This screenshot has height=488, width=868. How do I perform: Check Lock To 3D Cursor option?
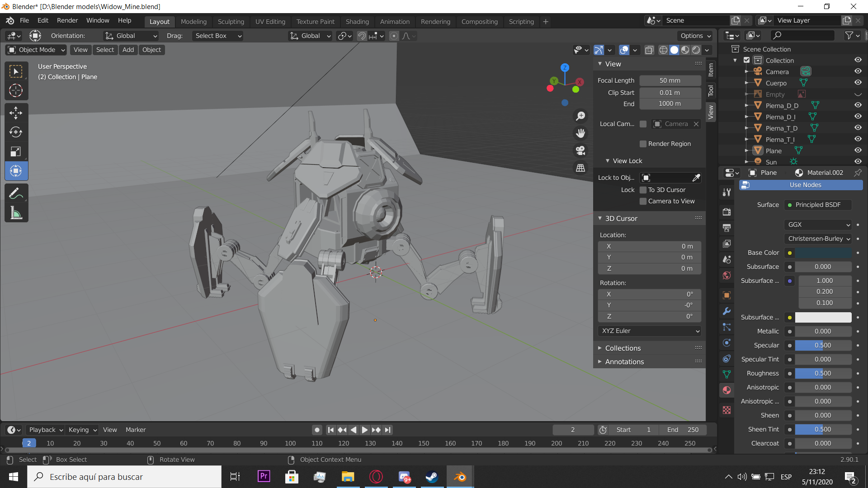coord(643,190)
